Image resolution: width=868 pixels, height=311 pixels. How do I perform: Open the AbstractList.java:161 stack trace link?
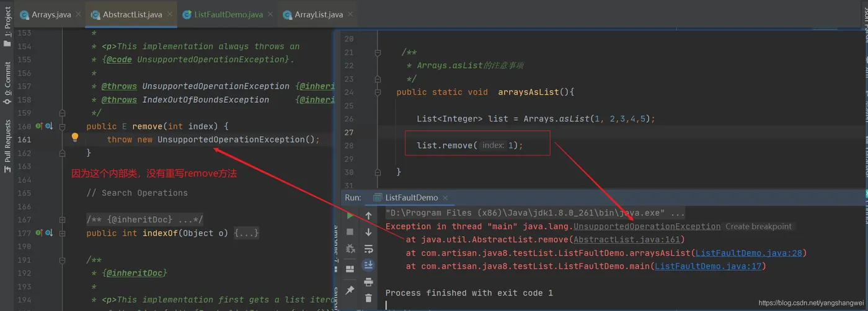click(627, 239)
